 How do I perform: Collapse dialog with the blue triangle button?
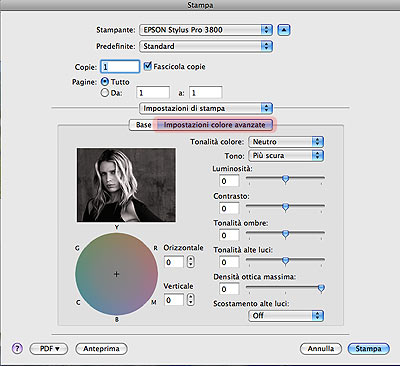click(x=284, y=30)
